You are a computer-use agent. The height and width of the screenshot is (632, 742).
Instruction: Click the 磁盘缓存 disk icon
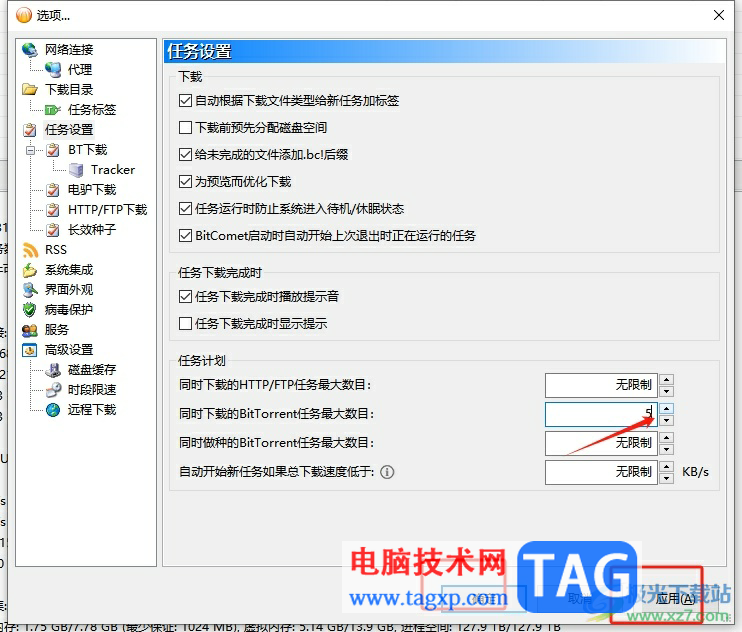coord(53,370)
